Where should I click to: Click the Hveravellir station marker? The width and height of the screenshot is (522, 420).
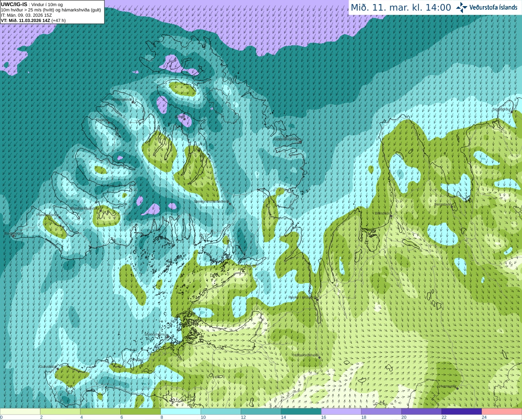point(458,389)
